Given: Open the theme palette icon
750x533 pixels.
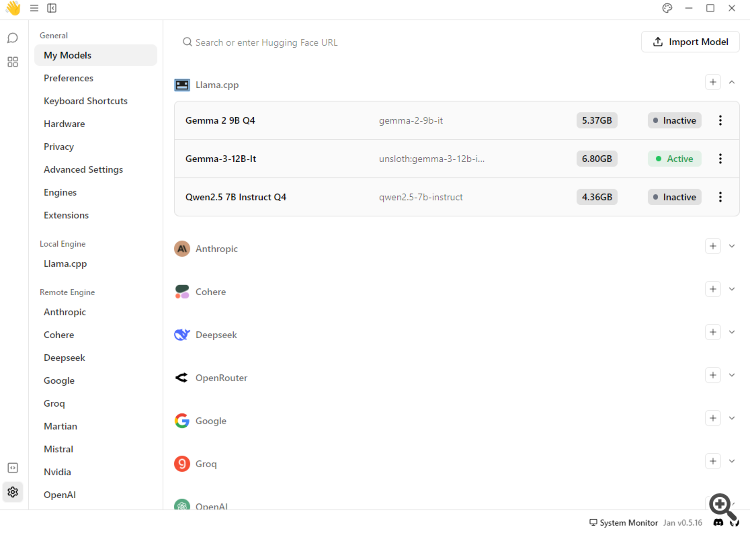Looking at the screenshot, I should [667, 8].
